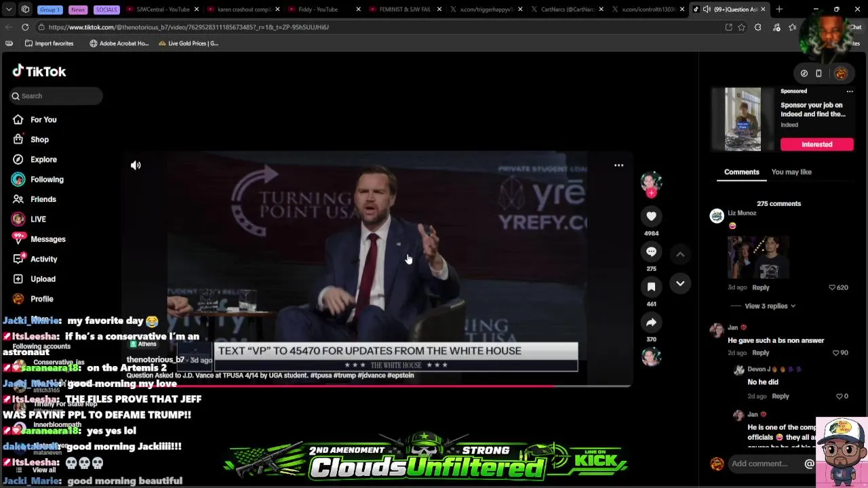Screen dimensions: 868x488
Task: Go to the next video with the down chevron
Action: coord(680,283)
